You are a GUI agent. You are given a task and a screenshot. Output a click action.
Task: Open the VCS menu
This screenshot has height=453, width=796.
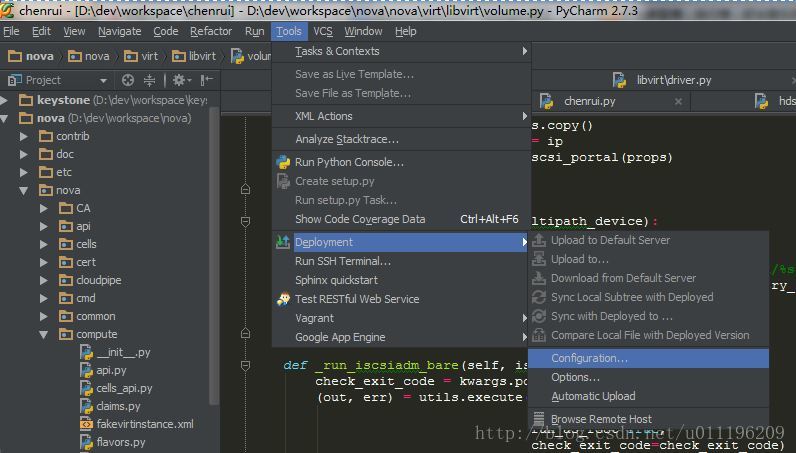[323, 31]
